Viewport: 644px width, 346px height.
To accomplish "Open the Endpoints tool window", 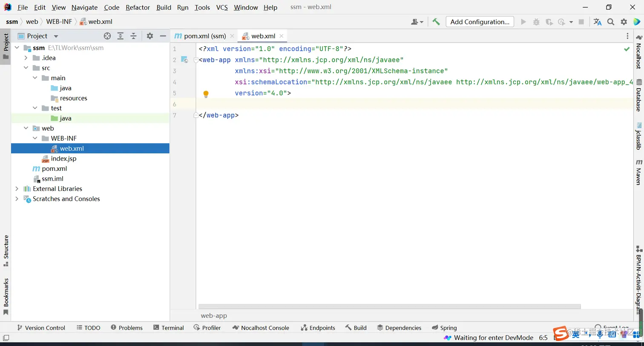I will click(318, 328).
